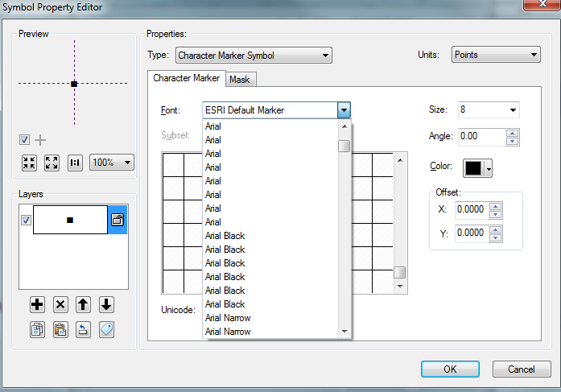Image resolution: width=561 pixels, height=392 pixels.
Task: Move the layer down
Action: pos(106,304)
